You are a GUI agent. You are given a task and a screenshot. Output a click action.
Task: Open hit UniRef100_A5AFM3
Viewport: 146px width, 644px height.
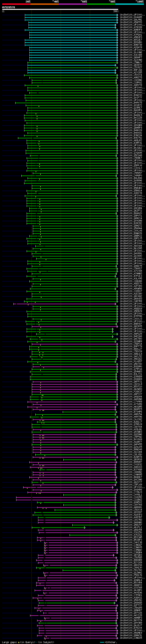coord(131,22)
